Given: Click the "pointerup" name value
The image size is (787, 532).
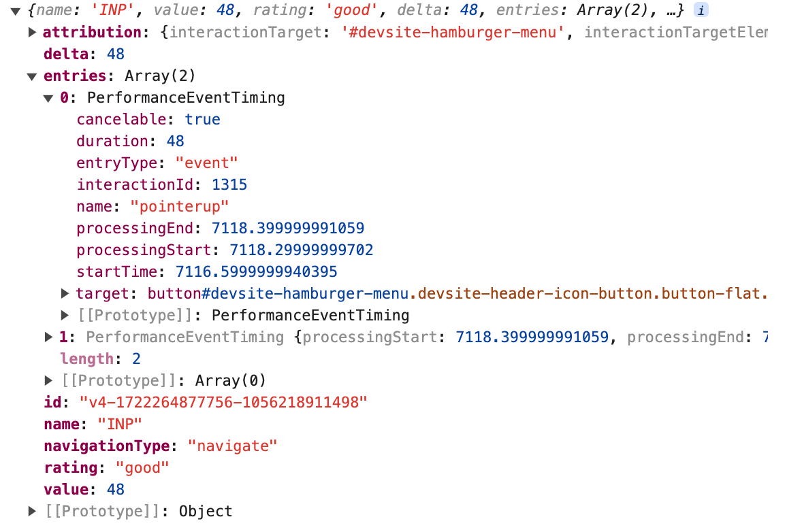Looking at the screenshot, I should 180,206.
